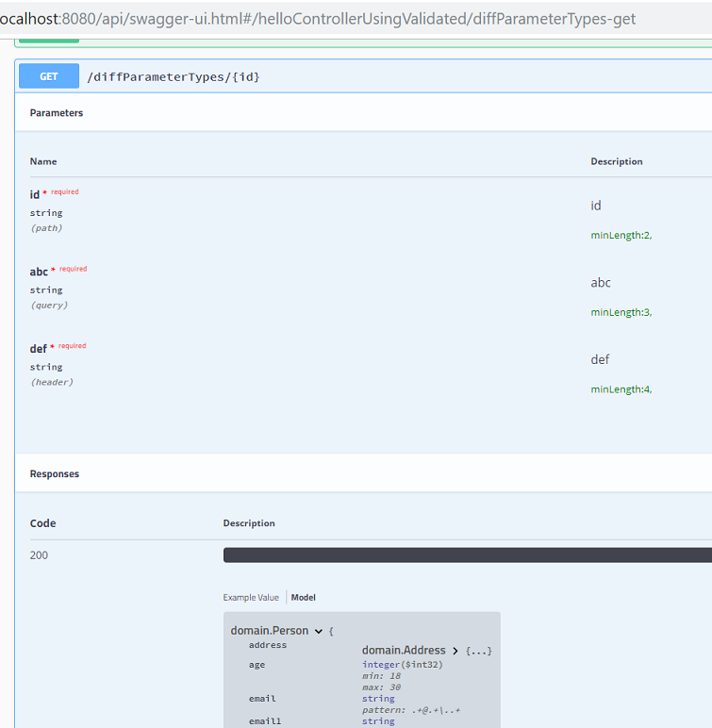The height and width of the screenshot is (728, 712).
Task: Click the parameters Description column header
Action: pyautogui.click(x=617, y=161)
